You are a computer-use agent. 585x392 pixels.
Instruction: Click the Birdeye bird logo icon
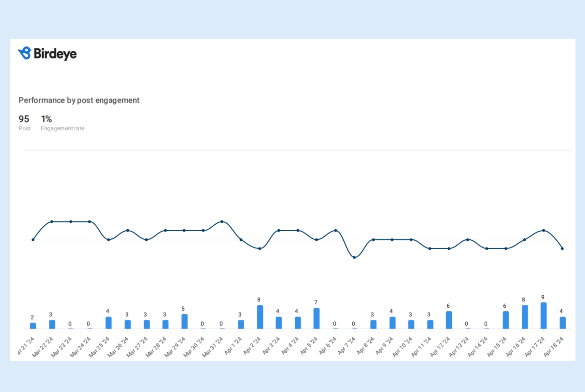[24, 53]
